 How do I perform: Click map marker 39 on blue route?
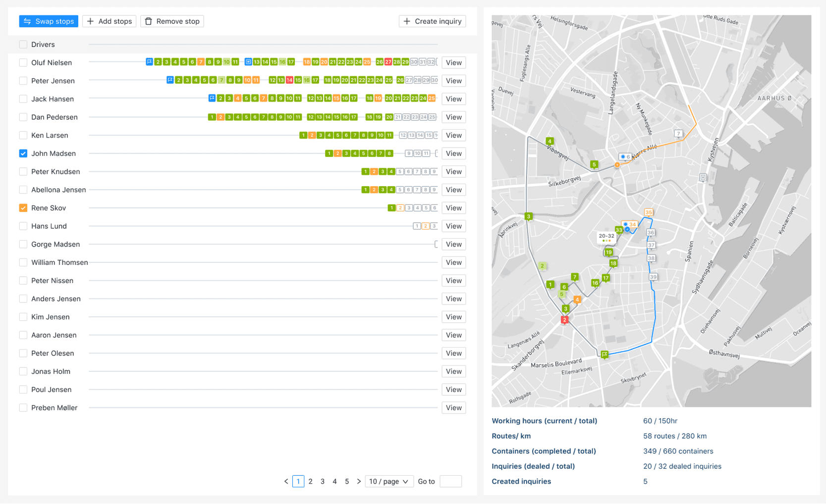click(x=654, y=277)
